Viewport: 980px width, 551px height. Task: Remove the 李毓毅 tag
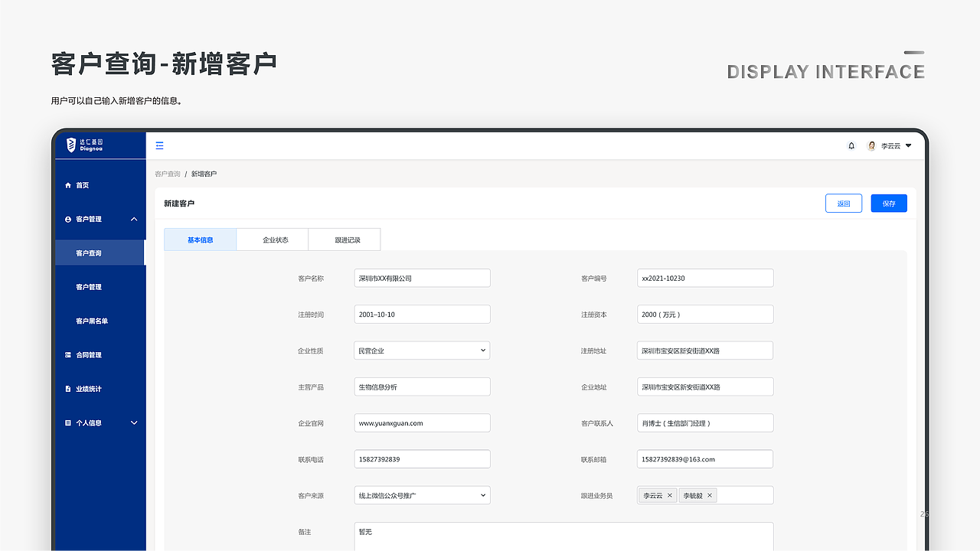pyautogui.click(x=710, y=495)
